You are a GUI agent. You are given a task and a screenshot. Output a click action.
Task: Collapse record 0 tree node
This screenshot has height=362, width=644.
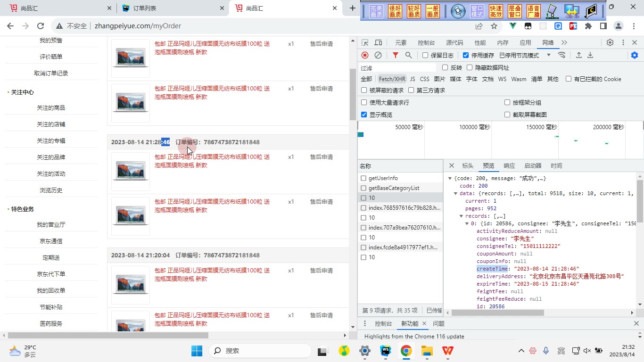pos(467,223)
